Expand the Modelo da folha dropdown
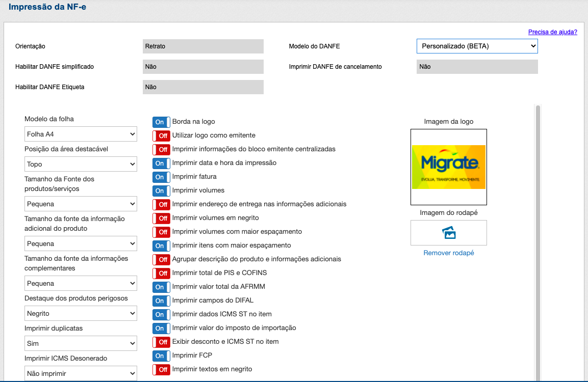This screenshot has height=382, width=588. [x=81, y=134]
